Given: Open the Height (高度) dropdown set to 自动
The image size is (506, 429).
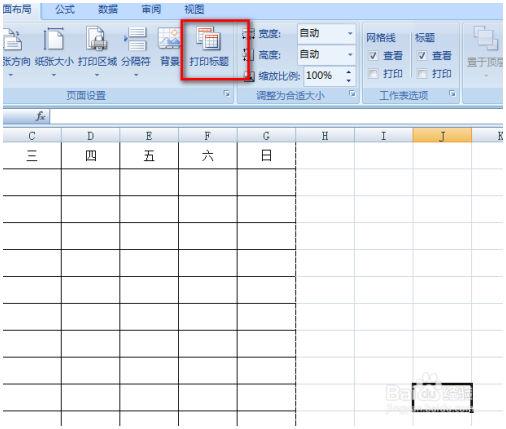Looking at the screenshot, I should (326, 54).
